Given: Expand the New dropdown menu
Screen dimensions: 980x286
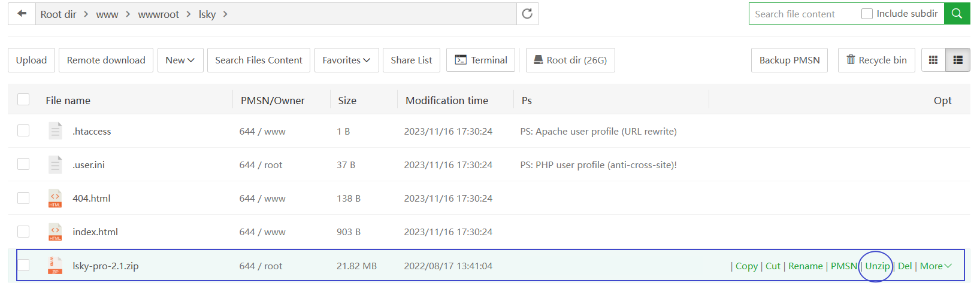Looking at the screenshot, I should (x=180, y=60).
